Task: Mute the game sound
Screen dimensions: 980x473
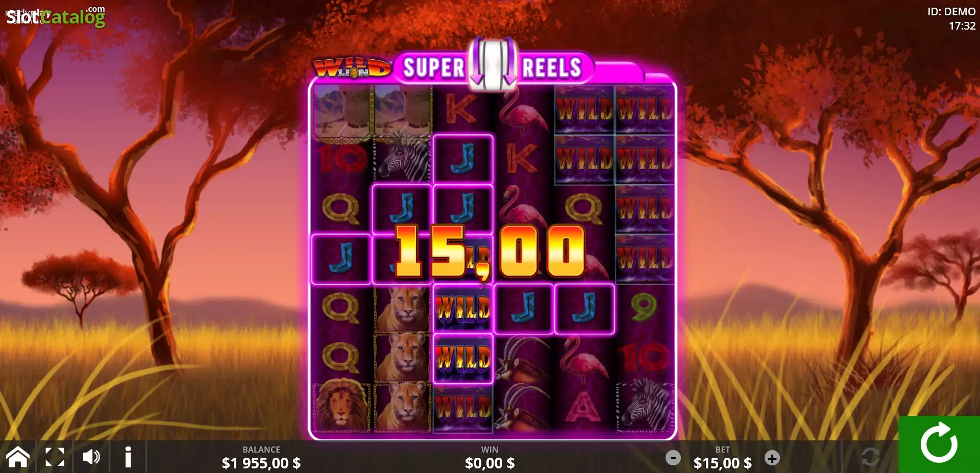Action: pos(91,457)
